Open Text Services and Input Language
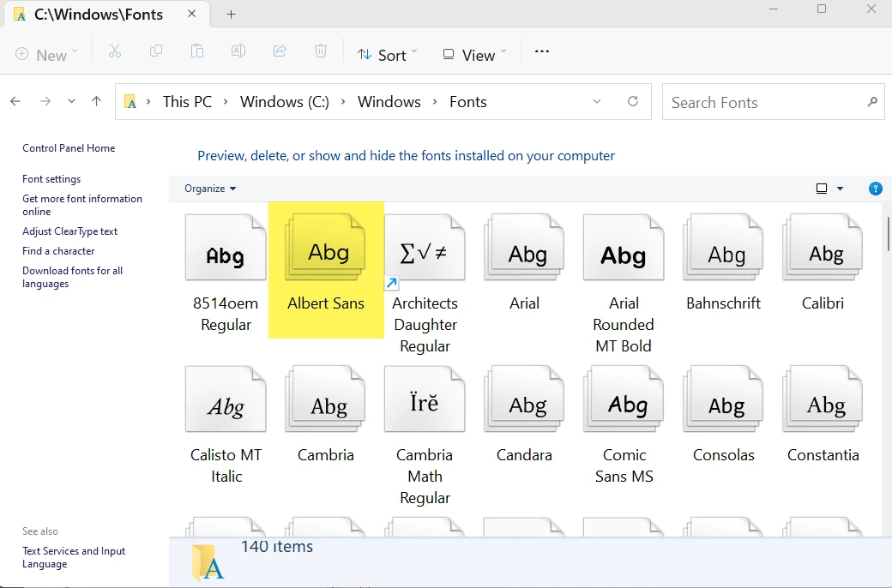This screenshot has width=892, height=588. click(74, 557)
